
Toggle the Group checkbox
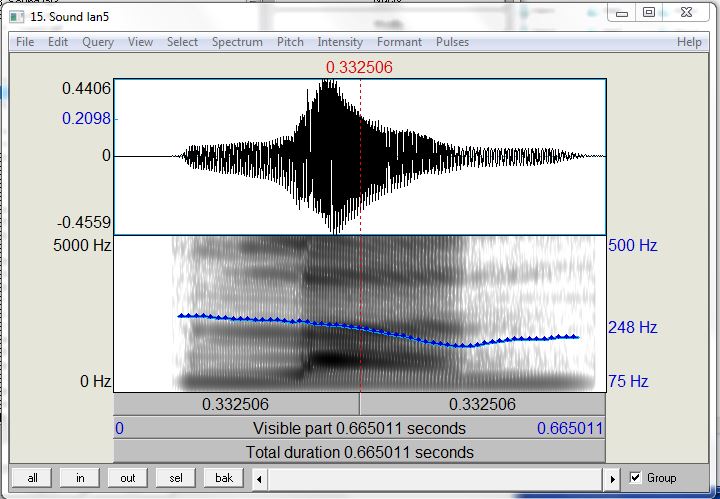tap(635, 477)
